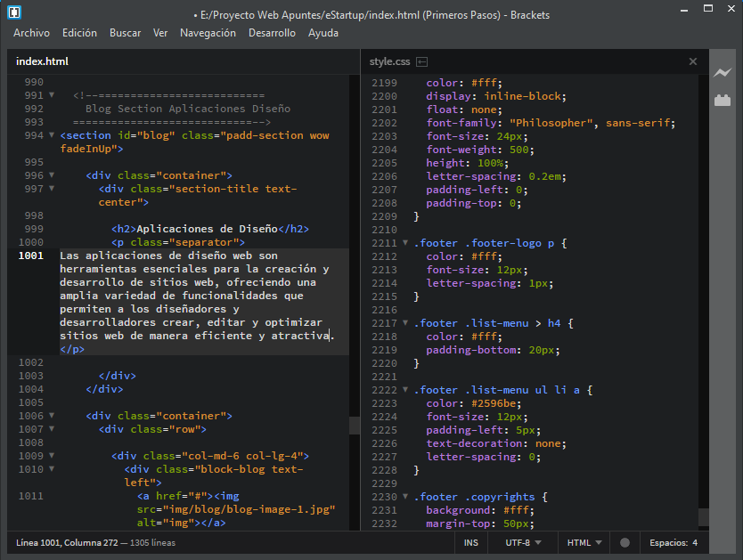Click the Blog Section Aplicaciones Diseño comment
The image size is (743, 560).
click(188, 109)
